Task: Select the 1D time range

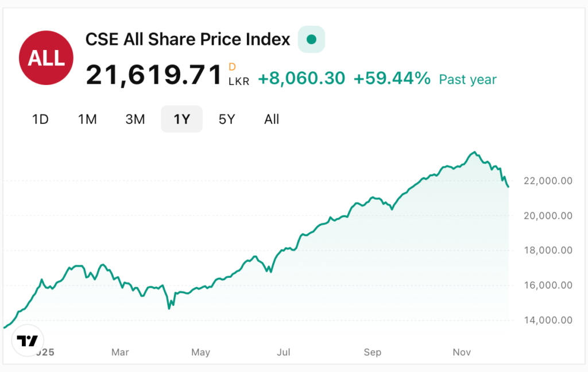Action: pos(40,119)
